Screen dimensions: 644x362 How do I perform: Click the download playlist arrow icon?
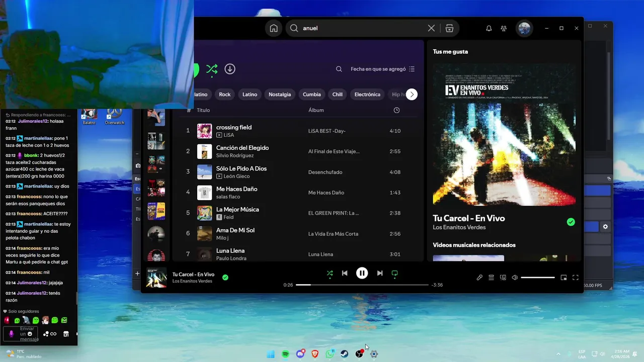click(x=230, y=69)
